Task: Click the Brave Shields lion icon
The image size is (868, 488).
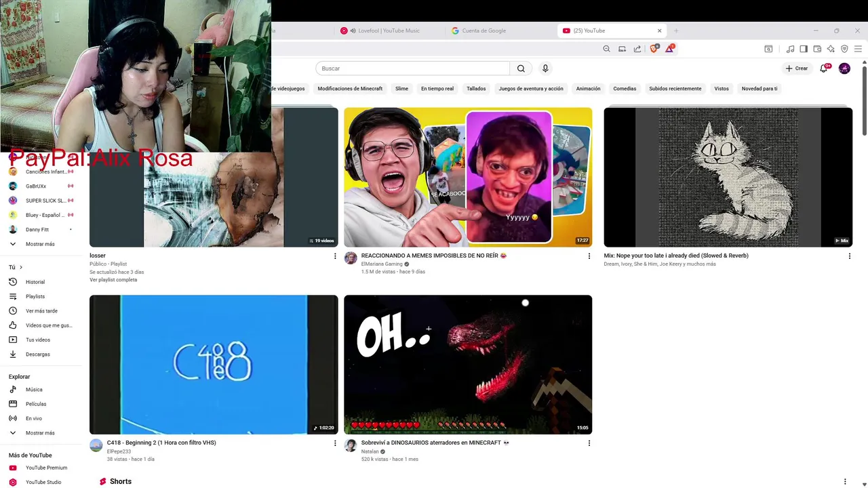Action: (x=654, y=49)
